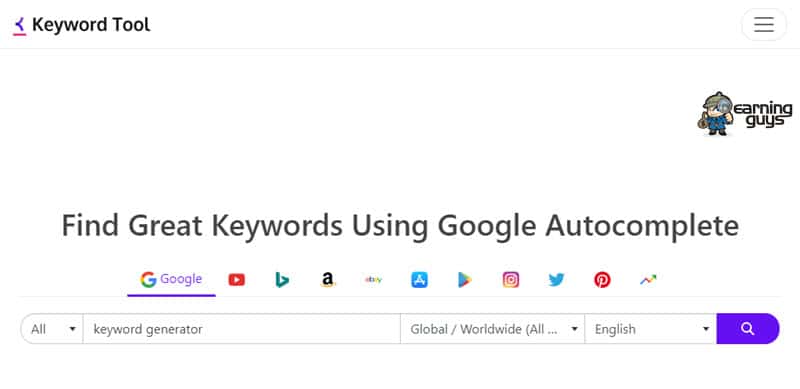The height and width of the screenshot is (389, 800).
Task: Focus the keyword generator input field
Action: [241, 329]
